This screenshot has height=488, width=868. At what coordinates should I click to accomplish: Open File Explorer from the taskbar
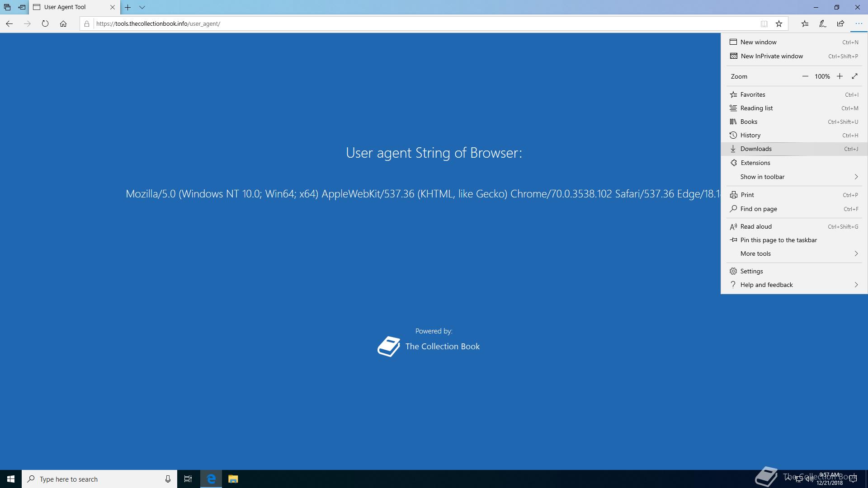[x=233, y=479]
